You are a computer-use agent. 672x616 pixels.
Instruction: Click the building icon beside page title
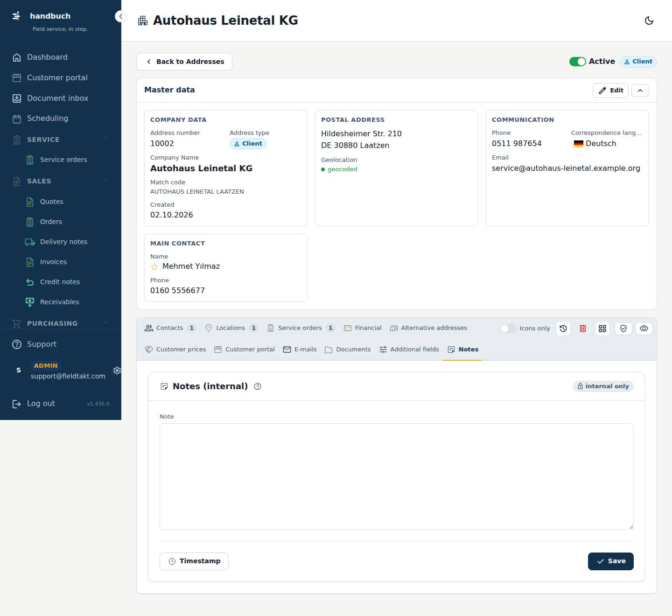point(143,21)
